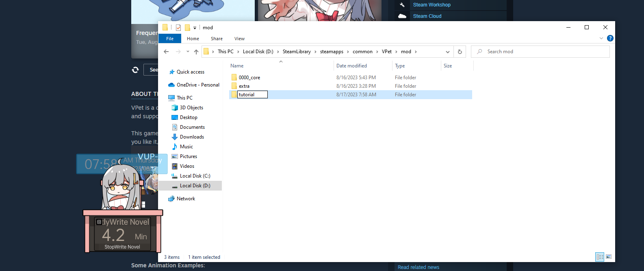Open the recent locations dropdown
Image resolution: width=644 pixels, height=271 pixels.
coord(188,52)
